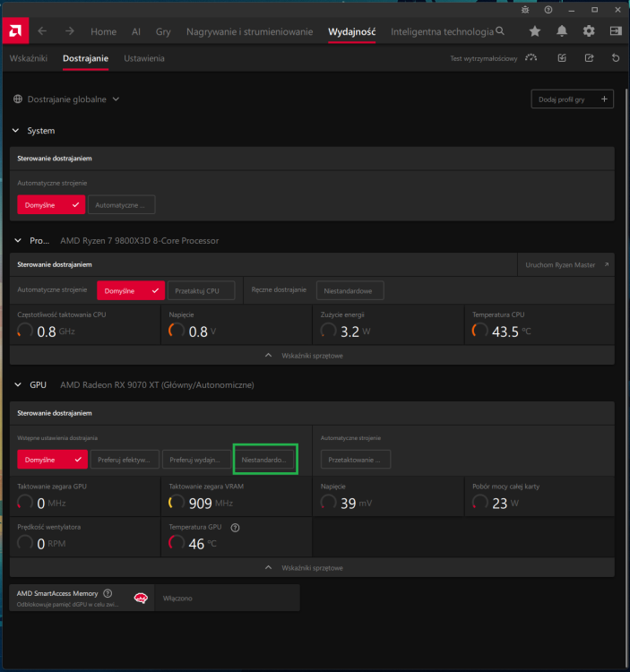Go back with the left arrow
Image resolution: width=630 pixels, height=672 pixels.
pos(42,31)
